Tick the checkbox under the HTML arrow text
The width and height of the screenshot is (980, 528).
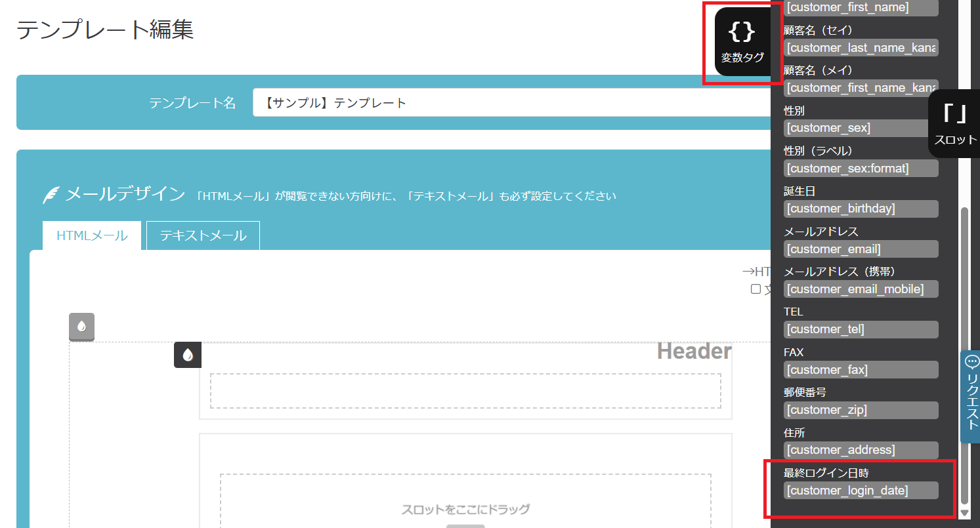756,289
